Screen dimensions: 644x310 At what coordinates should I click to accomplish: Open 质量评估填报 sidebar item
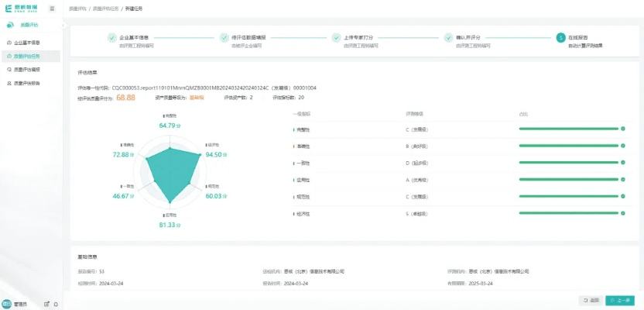pos(26,69)
